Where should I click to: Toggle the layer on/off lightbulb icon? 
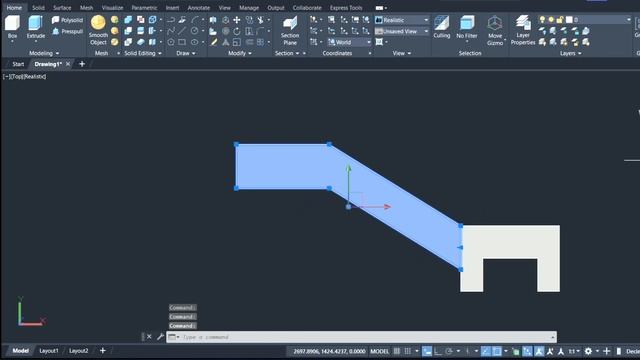tap(542, 20)
